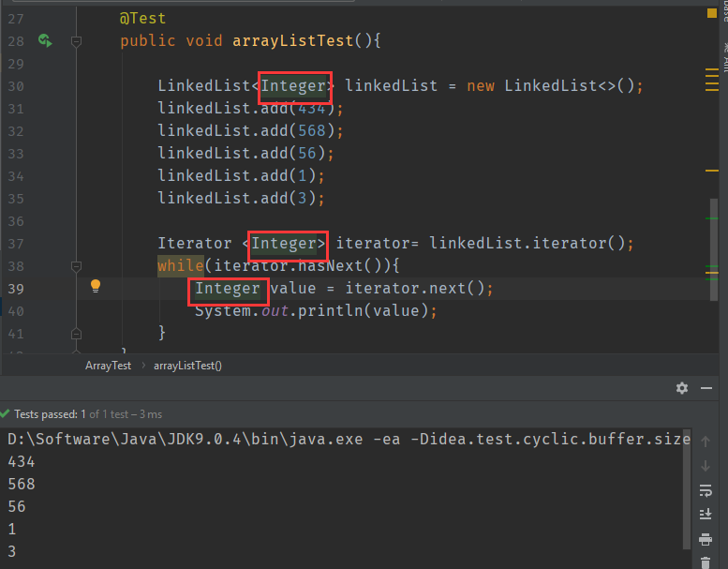The height and width of the screenshot is (569, 728).
Task: Click line number 39 in the gutter
Action: 16,289
